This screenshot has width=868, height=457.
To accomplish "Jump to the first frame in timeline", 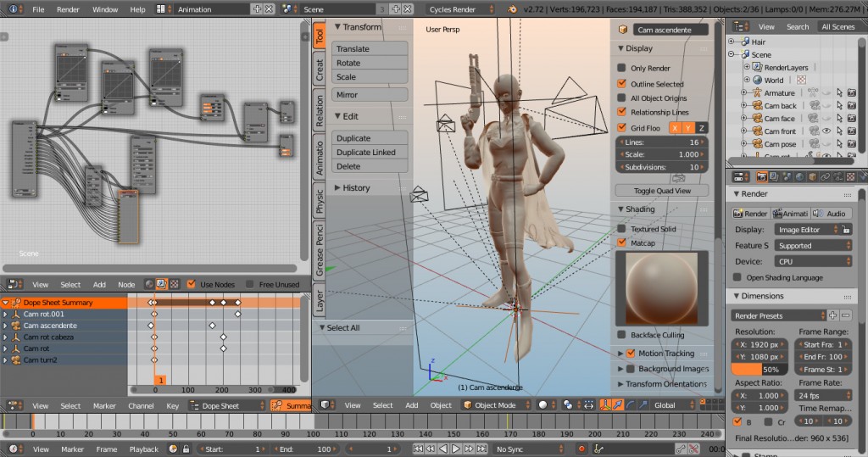I will tap(418, 449).
